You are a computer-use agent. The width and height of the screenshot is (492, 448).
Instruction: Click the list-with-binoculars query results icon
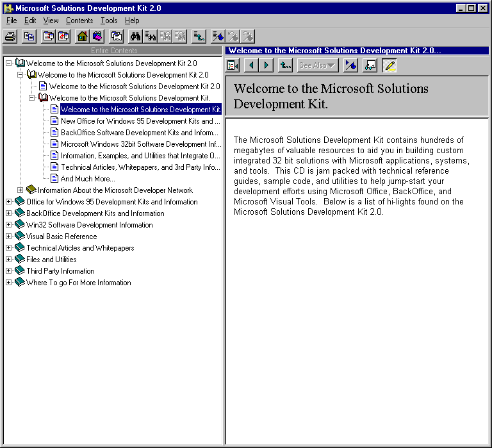(151, 37)
